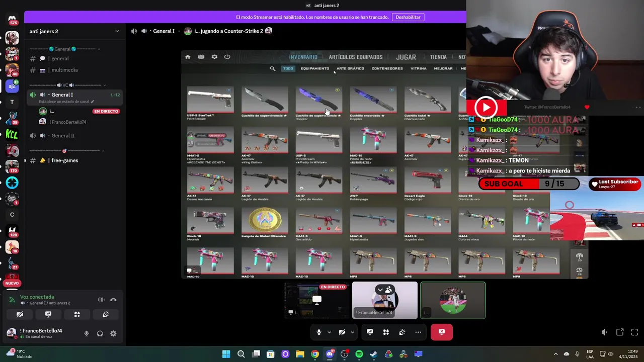
Task: Select the INVENTARIO tab in CS2
Action: pyautogui.click(x=303, y=57)
